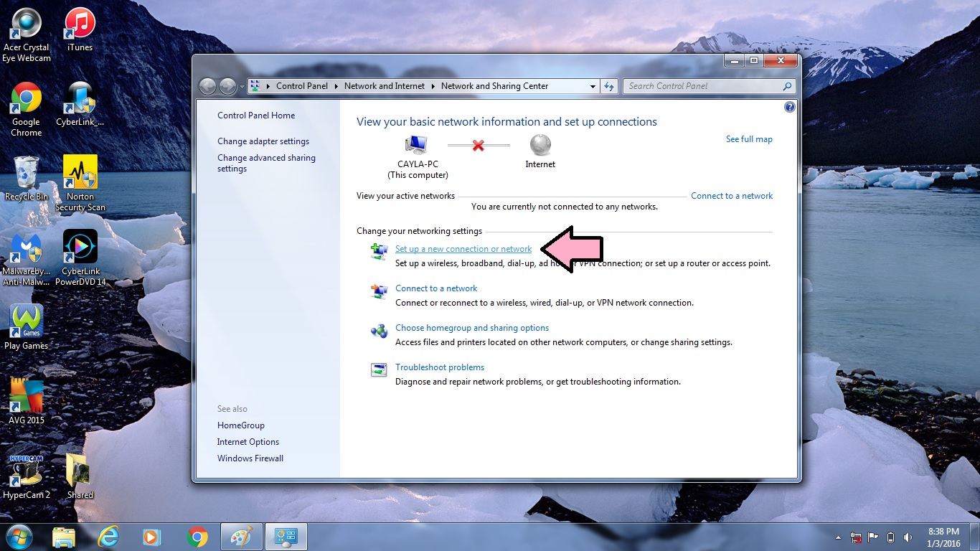Click the icon beside Set up a new connection
The width and height of the screenshot is (980, 551).
pos(379,252)
